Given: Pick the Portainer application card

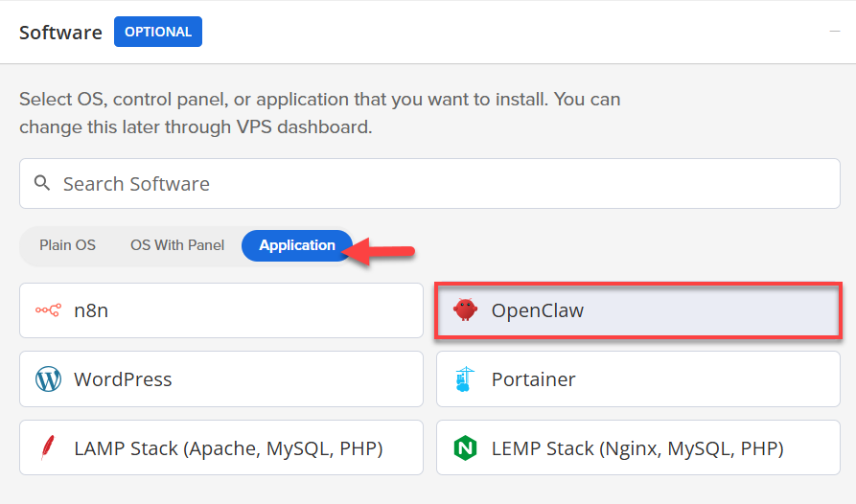Looking at the screenshot, I should click(638, 379).
